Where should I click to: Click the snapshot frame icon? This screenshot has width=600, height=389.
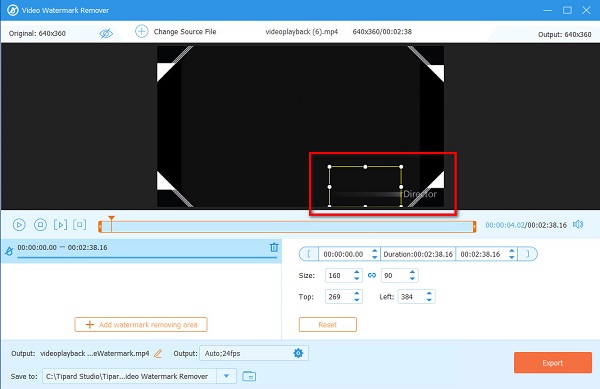[80, 225]
